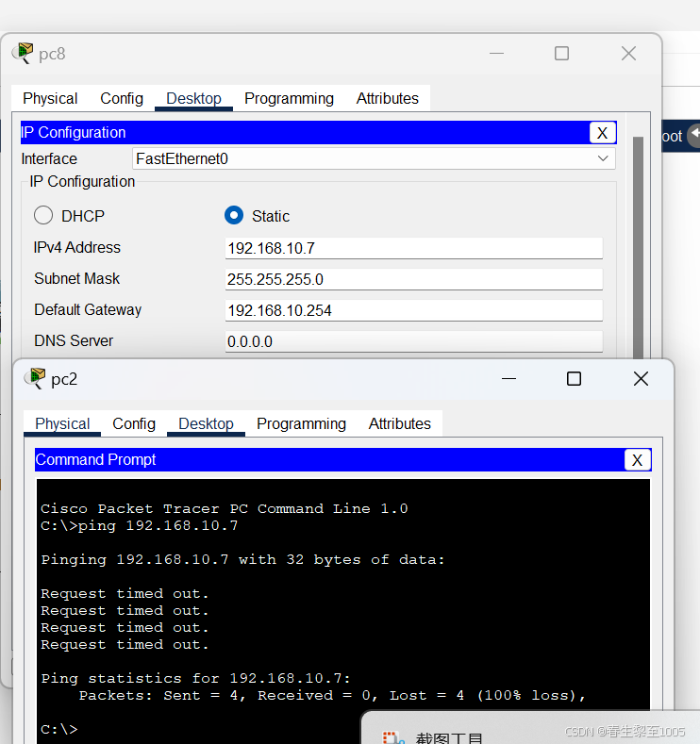Image resolution: width=700 pixels, height=744 pixels.
Task: Switch to the Desktop tab in pc2
Action: tap(206, 423)
